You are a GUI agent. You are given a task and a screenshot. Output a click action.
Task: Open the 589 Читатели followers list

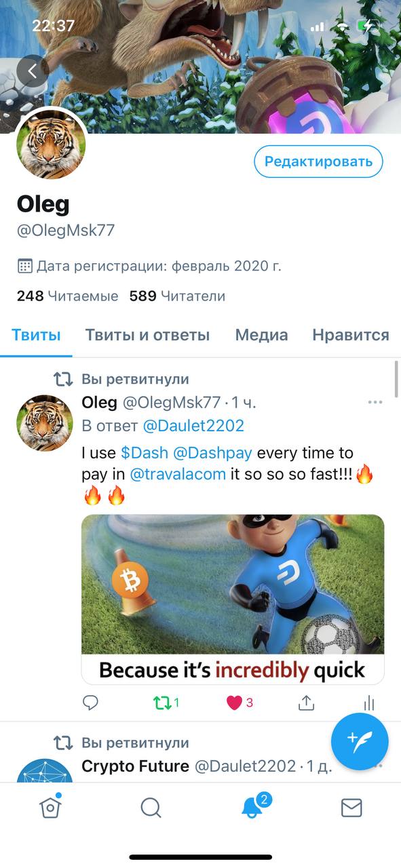click(x=177, y=296)
